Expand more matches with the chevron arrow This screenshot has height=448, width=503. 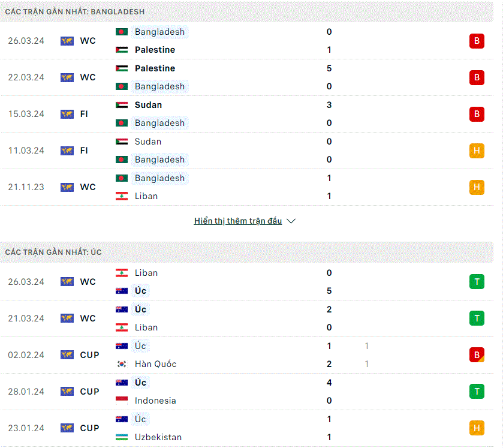coord(291,221)
